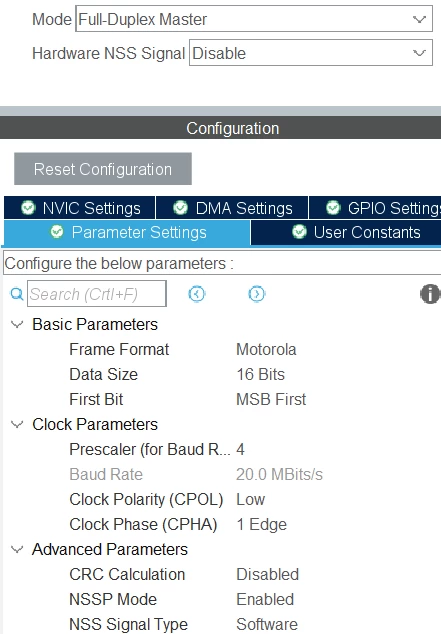This screenshot has height=634, width=441.
Task: Go to next search result arrow
Action: [x=257, y=294]
